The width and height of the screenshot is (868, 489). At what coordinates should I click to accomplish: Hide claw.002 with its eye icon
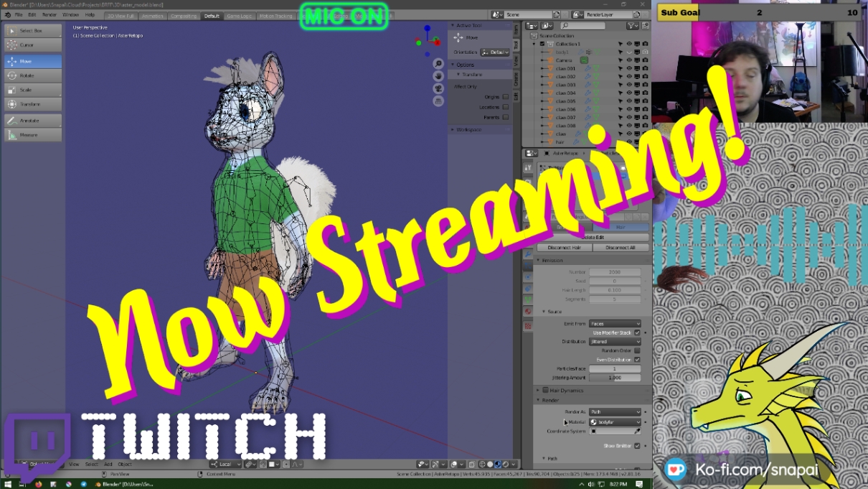tap(629, 77)
